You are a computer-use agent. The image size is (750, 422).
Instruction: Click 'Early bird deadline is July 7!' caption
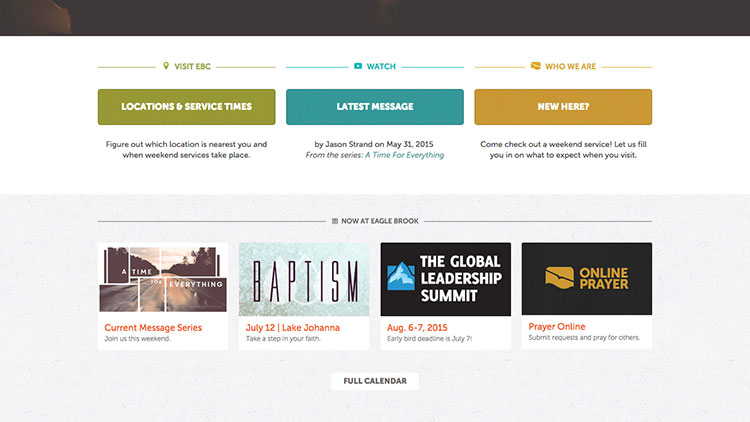pos(430,339)
